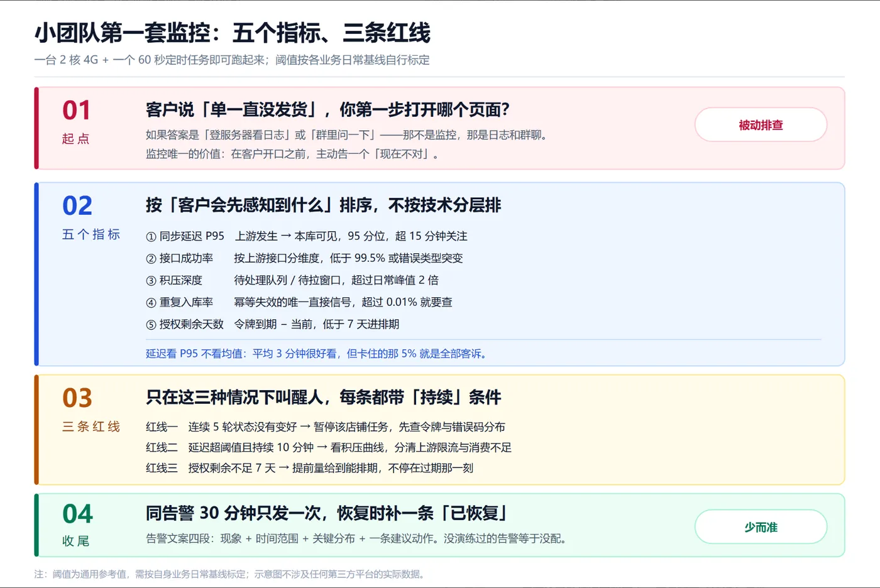Click the circled ② 接口成功率 item

click(179, 258)
